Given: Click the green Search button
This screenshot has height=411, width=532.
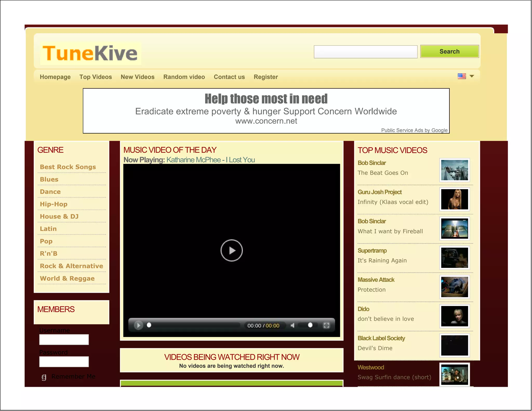Looking at the screenshot, I should (449, 51).
